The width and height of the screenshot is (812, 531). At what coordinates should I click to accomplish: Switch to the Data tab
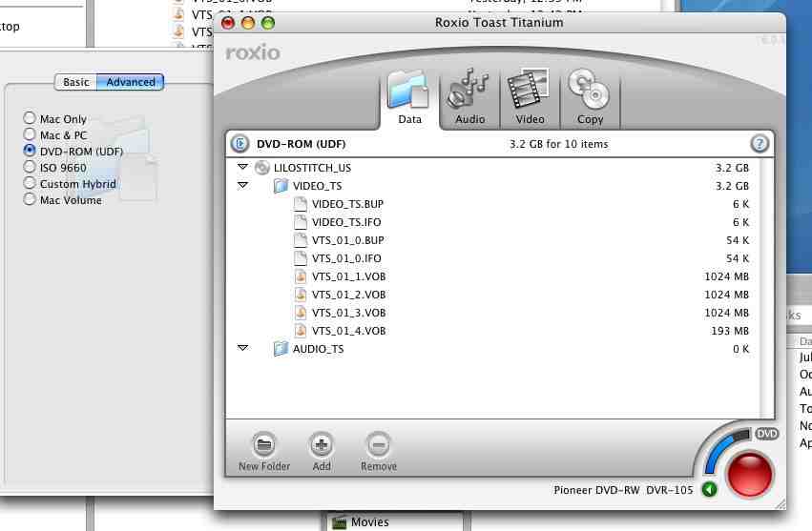(x=409, y=98)
